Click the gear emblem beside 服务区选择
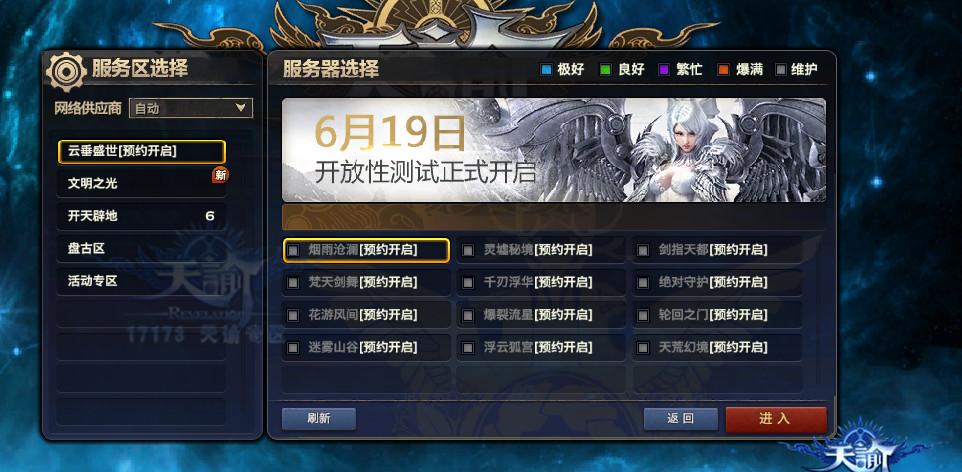The height and width of the screenshot is (472, 962). click(x=66, y=71)
